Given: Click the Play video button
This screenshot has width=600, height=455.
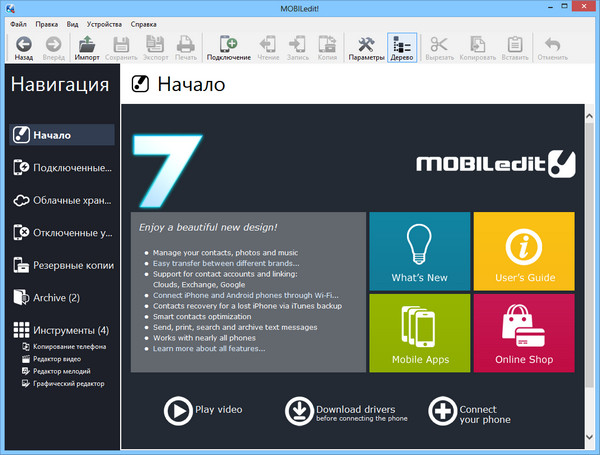Looking at the screenshot, I should point(203,410).
